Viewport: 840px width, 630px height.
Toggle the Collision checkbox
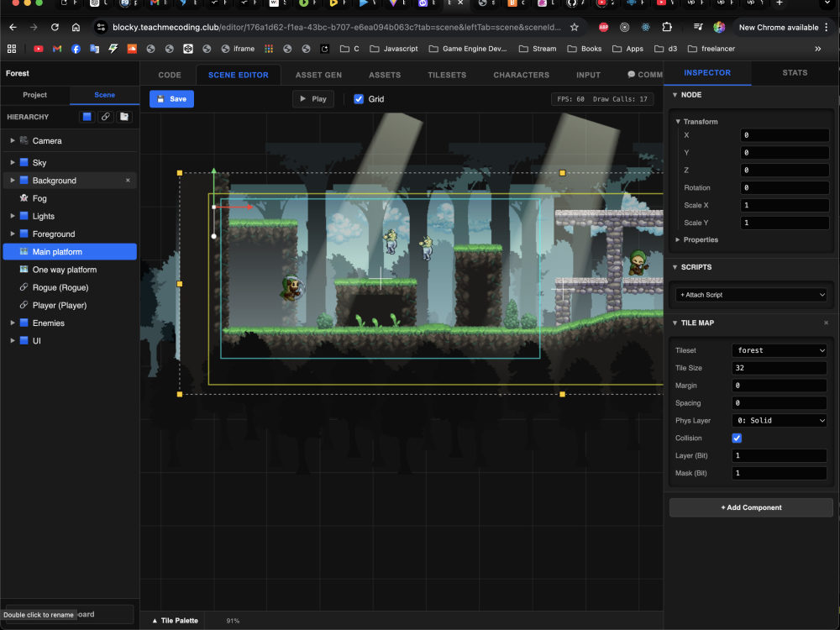tap(738, 438)
